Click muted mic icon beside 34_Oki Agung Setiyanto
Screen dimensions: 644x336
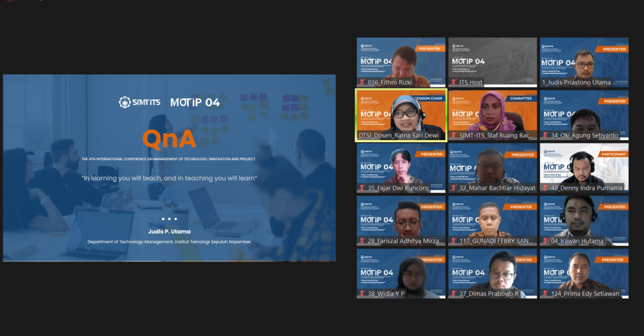click(x=545, y=136)
